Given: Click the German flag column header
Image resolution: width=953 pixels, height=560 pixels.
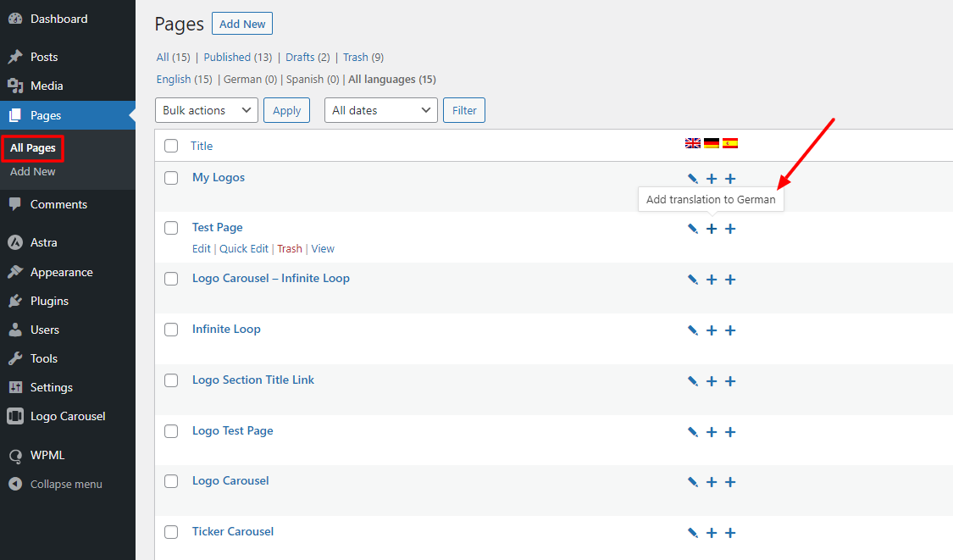Looking at the screenshot, I should [712, 143].
